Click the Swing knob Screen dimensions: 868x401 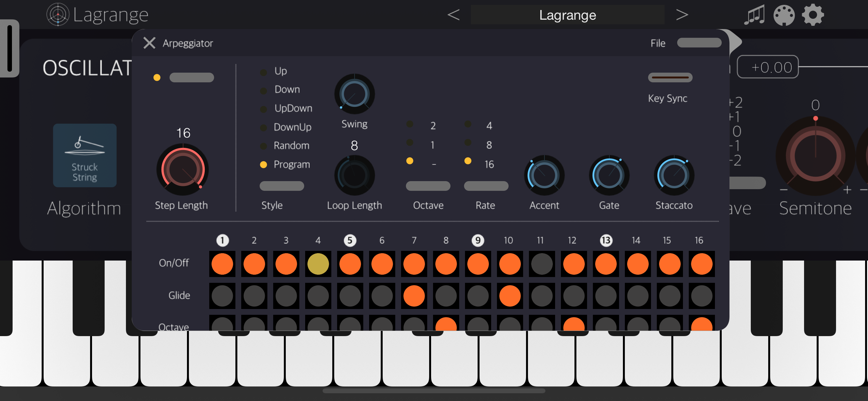(x=354, y=94)
